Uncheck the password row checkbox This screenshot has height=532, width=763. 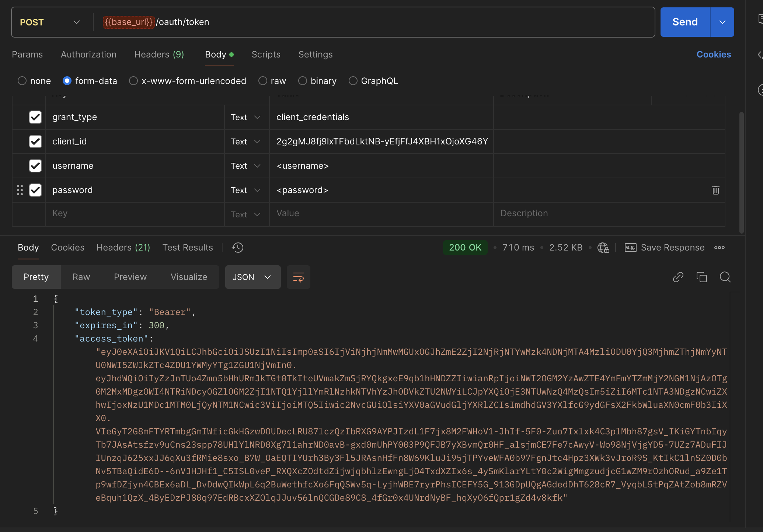[35, 190]
